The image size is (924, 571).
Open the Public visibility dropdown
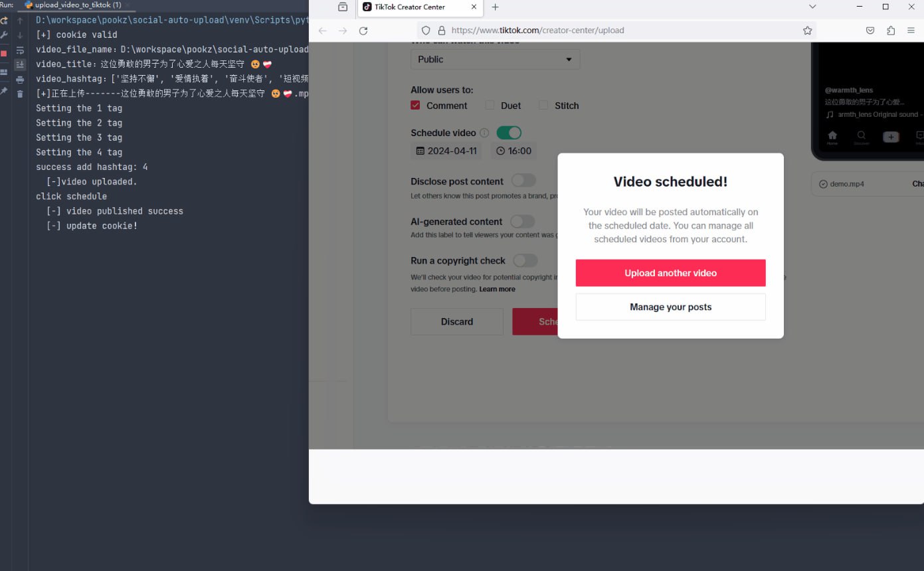point(495,59)
